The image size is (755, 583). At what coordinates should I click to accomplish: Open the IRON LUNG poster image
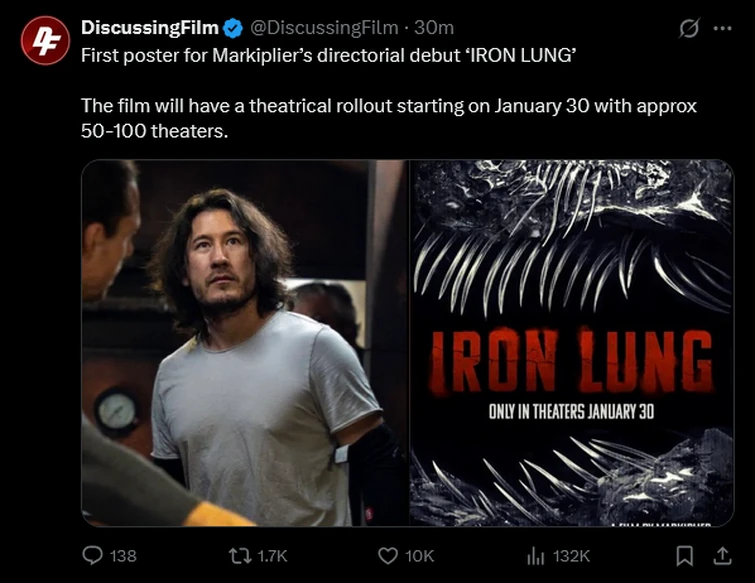click(572, 343)
